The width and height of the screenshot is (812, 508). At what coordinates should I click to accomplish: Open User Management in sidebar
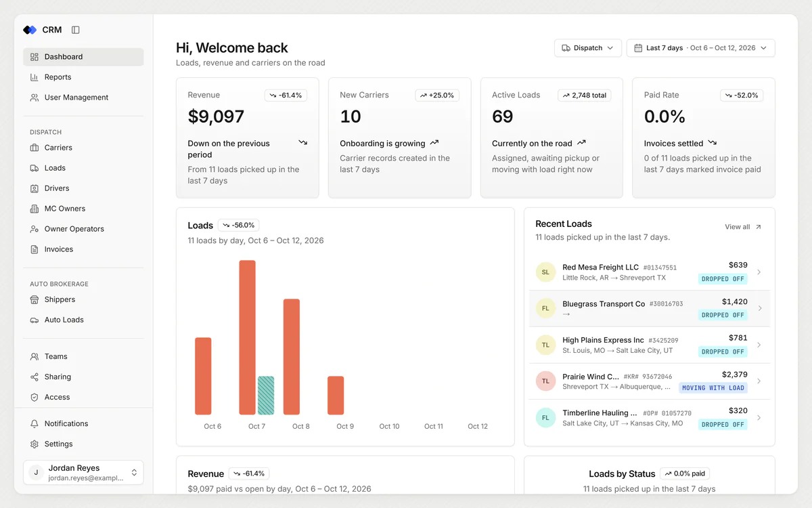(83, 98)
